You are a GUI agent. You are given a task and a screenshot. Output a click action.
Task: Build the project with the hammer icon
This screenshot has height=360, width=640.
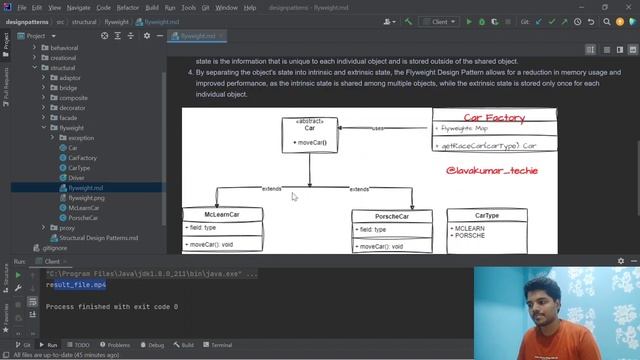point(408,22)
